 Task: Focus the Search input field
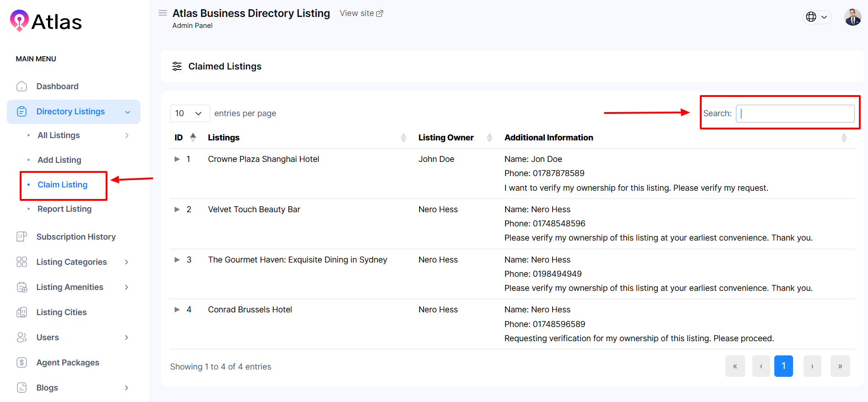pyautogui.click(x=795, y=113)
